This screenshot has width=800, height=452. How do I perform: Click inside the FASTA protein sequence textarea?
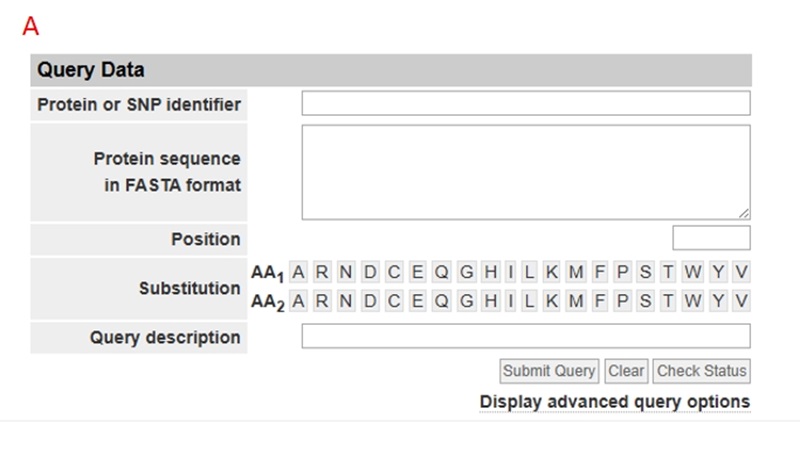pyautogui.click(x=526, y=172)
